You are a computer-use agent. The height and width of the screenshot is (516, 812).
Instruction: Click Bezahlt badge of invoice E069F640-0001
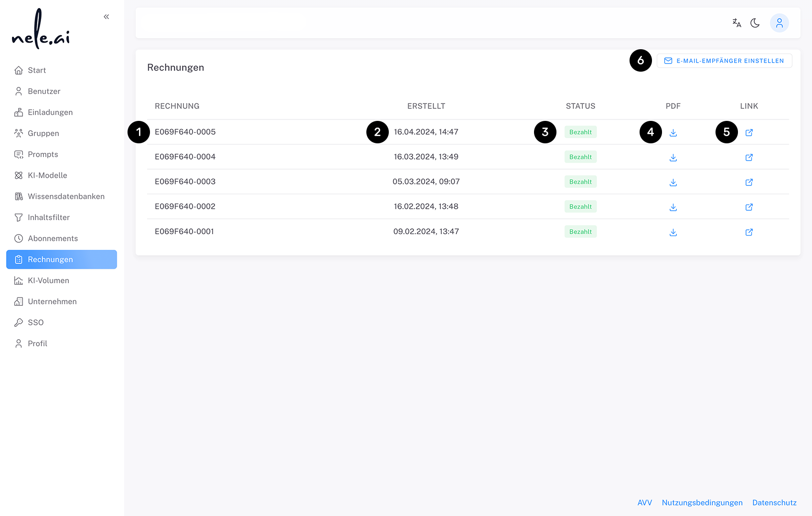580,232
